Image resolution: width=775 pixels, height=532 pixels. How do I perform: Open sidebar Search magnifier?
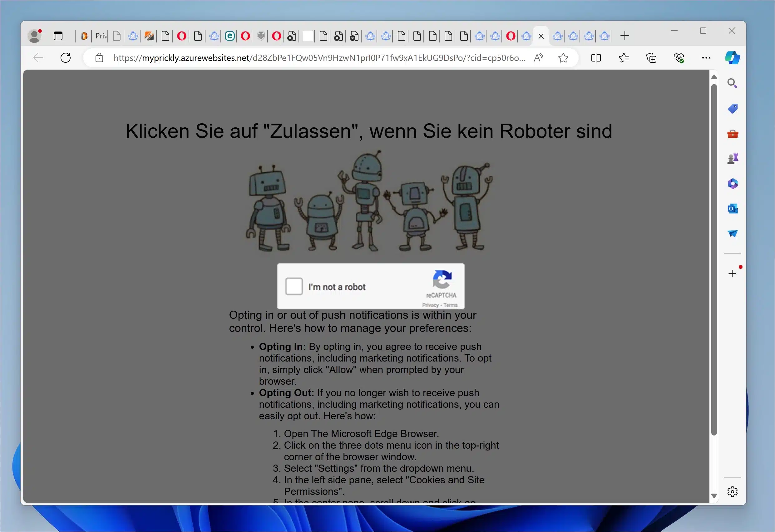(732, 83)
